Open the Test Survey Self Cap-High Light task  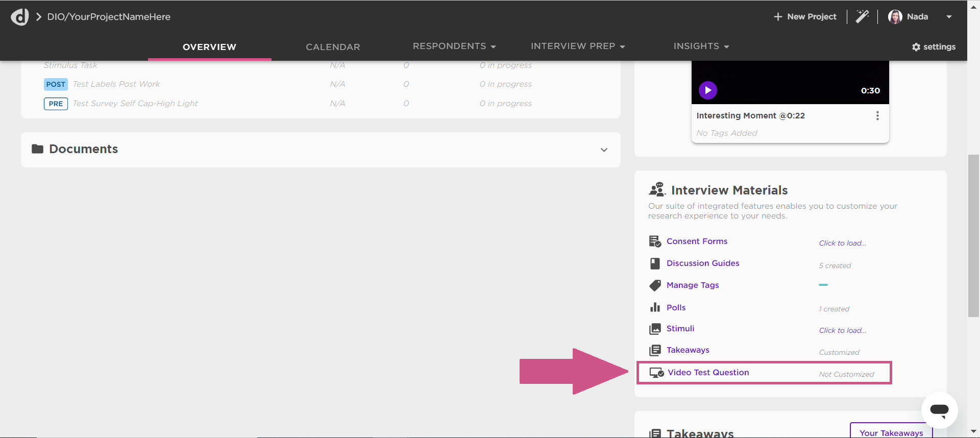[135, 104]
